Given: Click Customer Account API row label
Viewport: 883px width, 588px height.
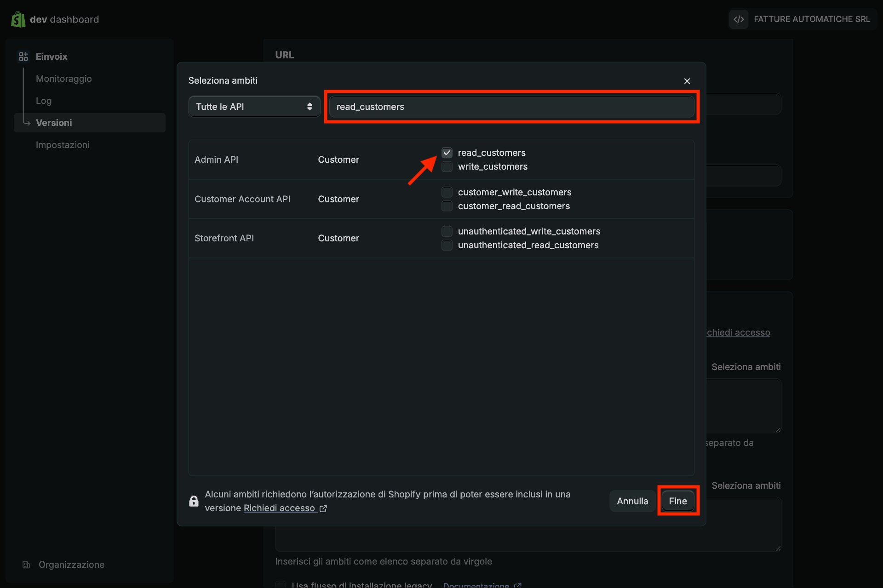Looking at the screenshot, I should click(x=242, y=199).
